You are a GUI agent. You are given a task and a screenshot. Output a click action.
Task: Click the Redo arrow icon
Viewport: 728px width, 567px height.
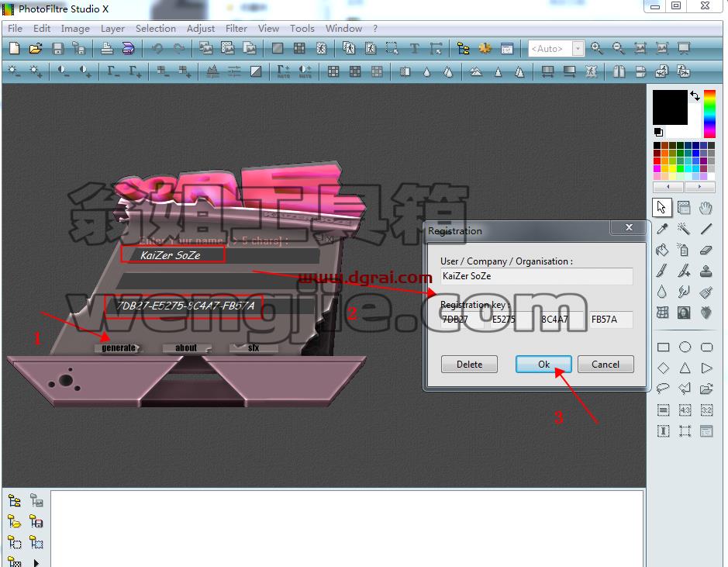179,48
